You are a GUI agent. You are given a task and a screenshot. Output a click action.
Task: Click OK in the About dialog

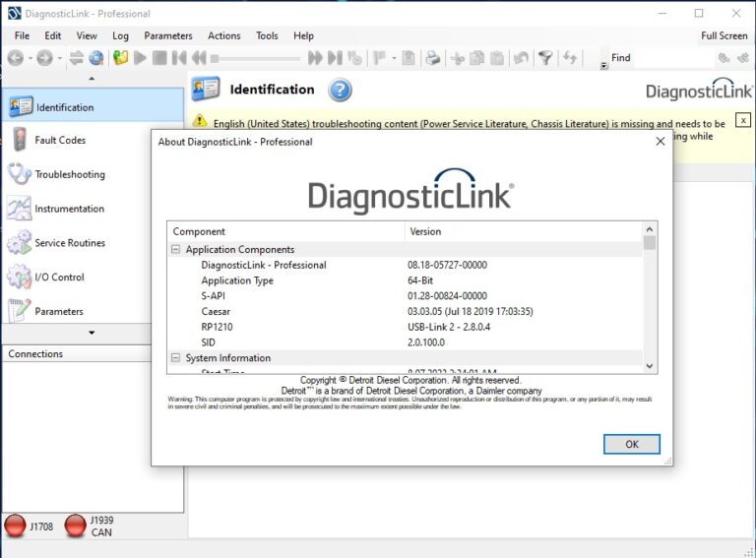(632, 444)
